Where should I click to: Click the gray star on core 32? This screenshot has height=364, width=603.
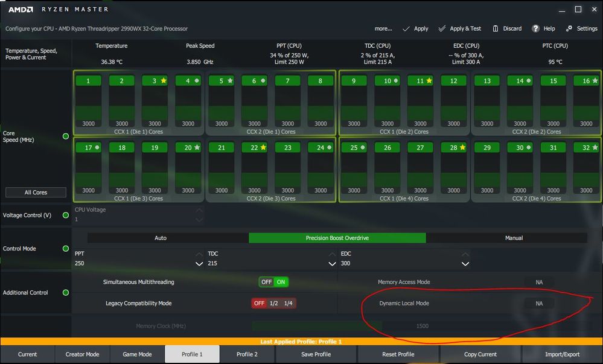click(x=595, y=147)
